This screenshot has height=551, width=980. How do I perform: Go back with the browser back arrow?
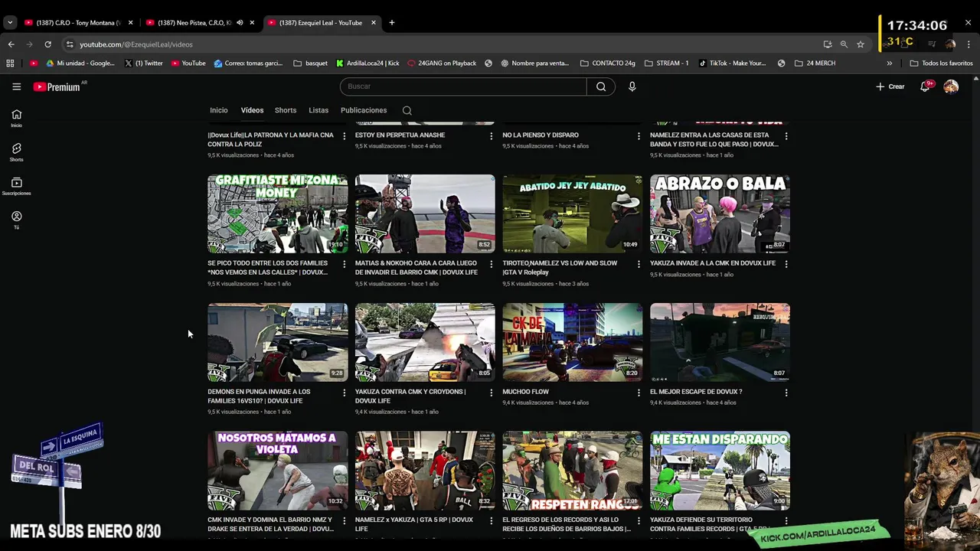[11, 44]
